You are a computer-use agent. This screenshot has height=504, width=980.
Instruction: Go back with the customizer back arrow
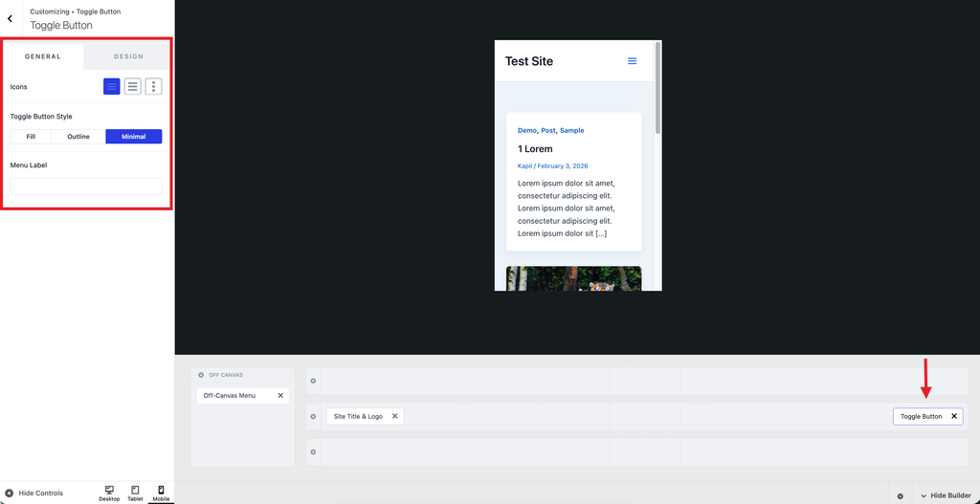tap(10, 19)
